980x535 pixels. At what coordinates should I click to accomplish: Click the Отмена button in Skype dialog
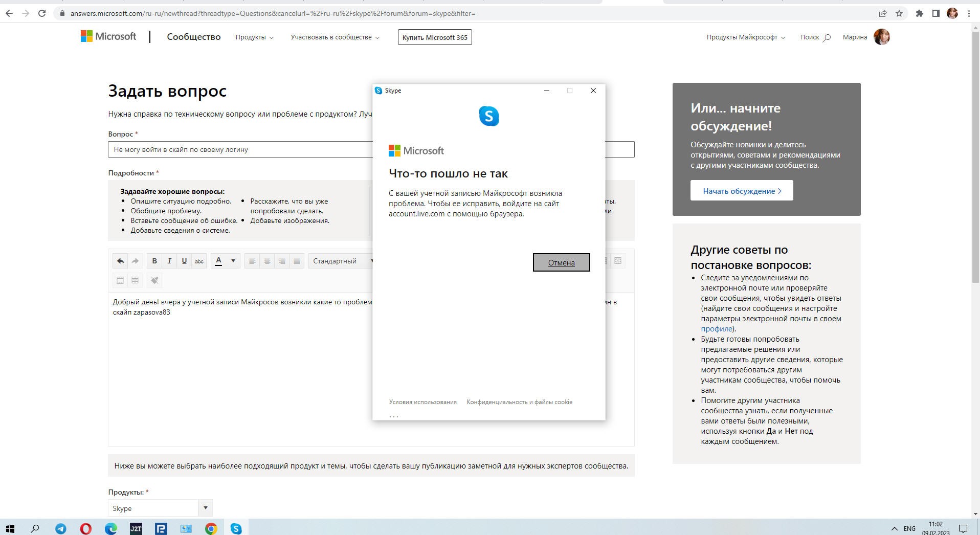pos(561,262)
